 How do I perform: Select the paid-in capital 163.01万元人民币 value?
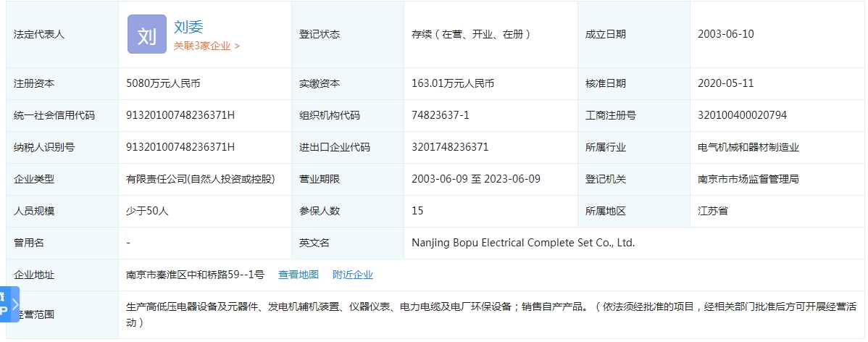[x=452, y=83]
